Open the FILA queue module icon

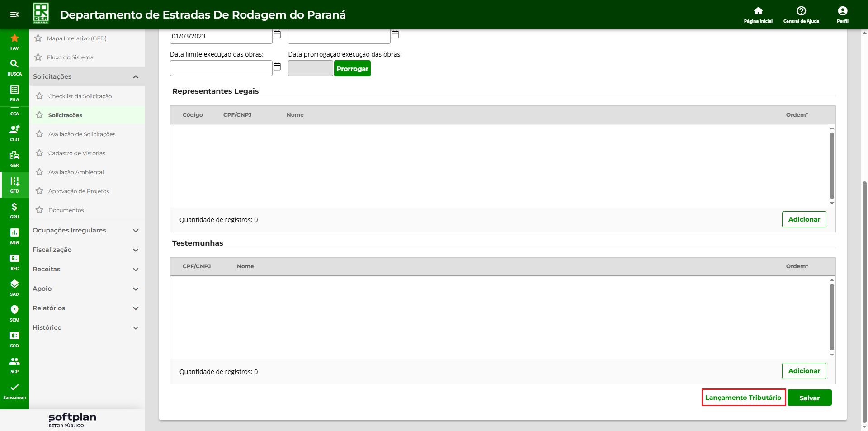click(14, 93)
